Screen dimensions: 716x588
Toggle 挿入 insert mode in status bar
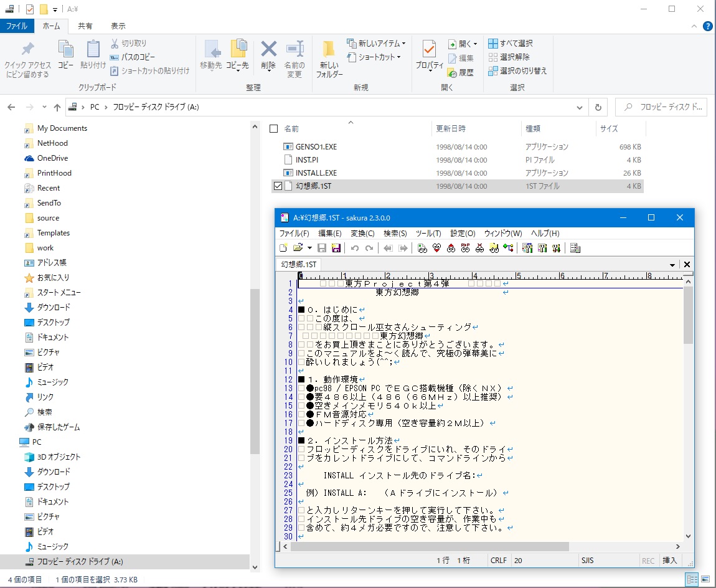click(669, 561)
